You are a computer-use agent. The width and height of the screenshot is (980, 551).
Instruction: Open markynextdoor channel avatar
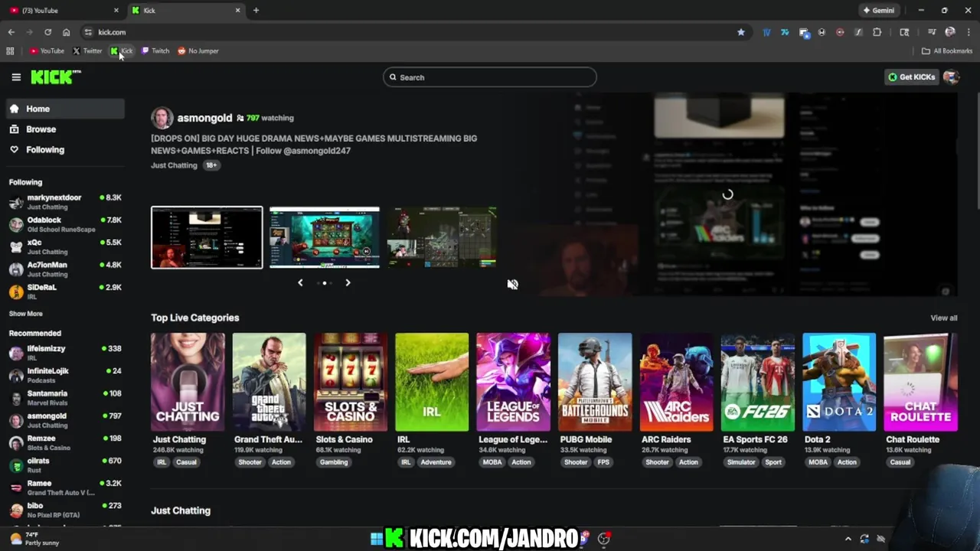pyautogui.click(x=16, y=202)
